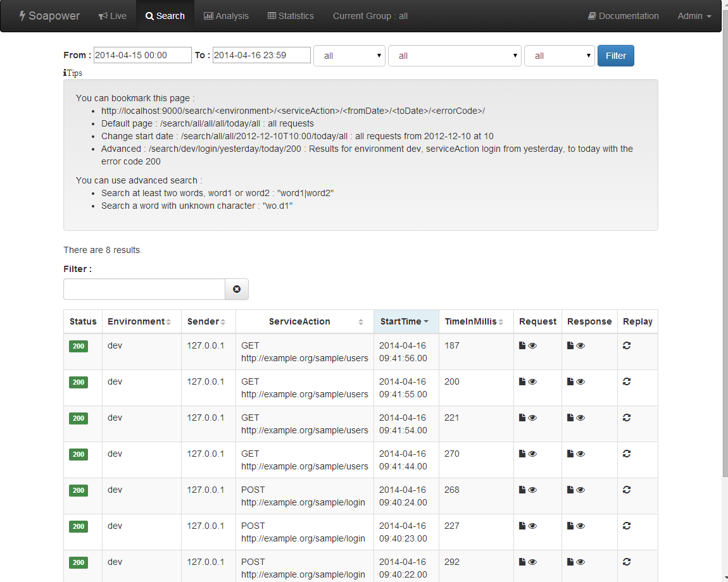The height and width of the screenshot is (582, 728).
Task: Download request file for 09:40:22 row
Action: click(522, 562)
